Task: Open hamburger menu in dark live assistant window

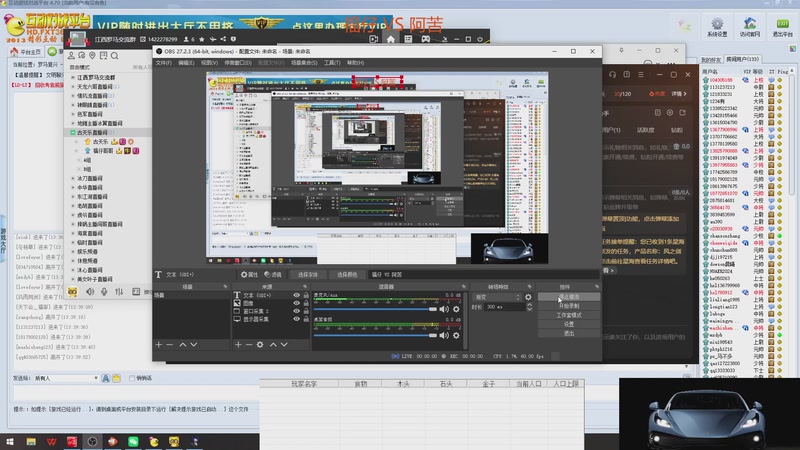Action: [x=641, y=74]
